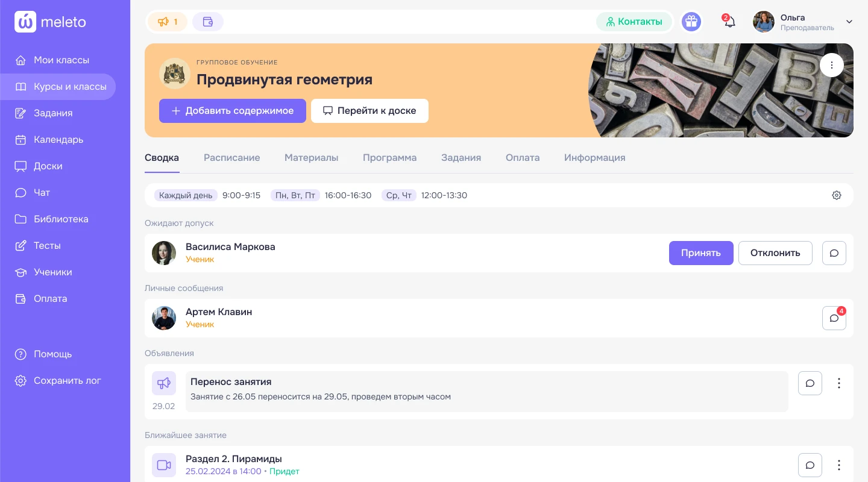Open Доски in the sidebar

(x=58, y=166)
